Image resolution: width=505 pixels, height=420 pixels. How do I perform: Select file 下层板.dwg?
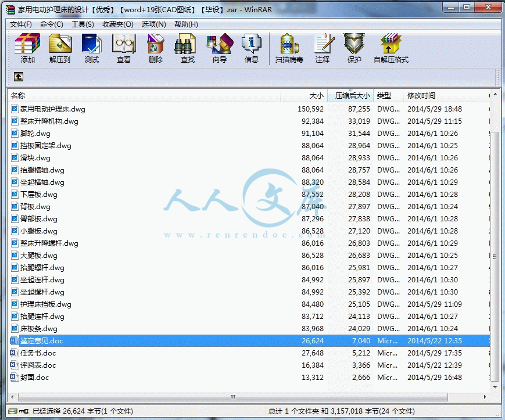pos(39,195)
